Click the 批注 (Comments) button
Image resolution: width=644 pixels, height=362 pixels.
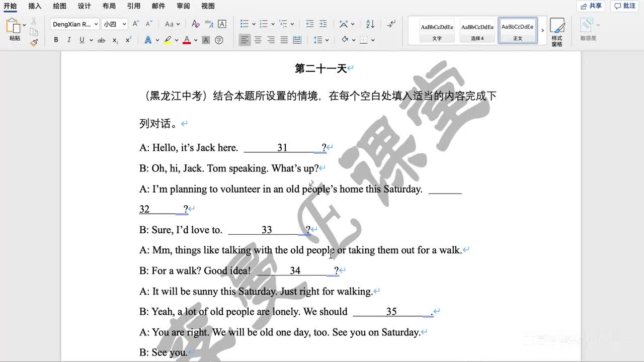tap(625, 6)
